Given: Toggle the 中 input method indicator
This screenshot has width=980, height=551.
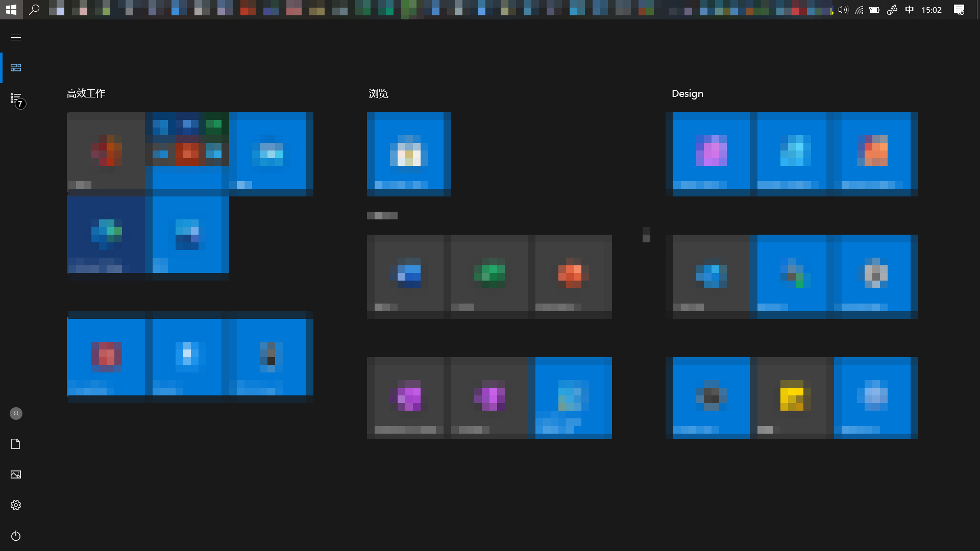Looking at the screenshot, I should point(909,10).
